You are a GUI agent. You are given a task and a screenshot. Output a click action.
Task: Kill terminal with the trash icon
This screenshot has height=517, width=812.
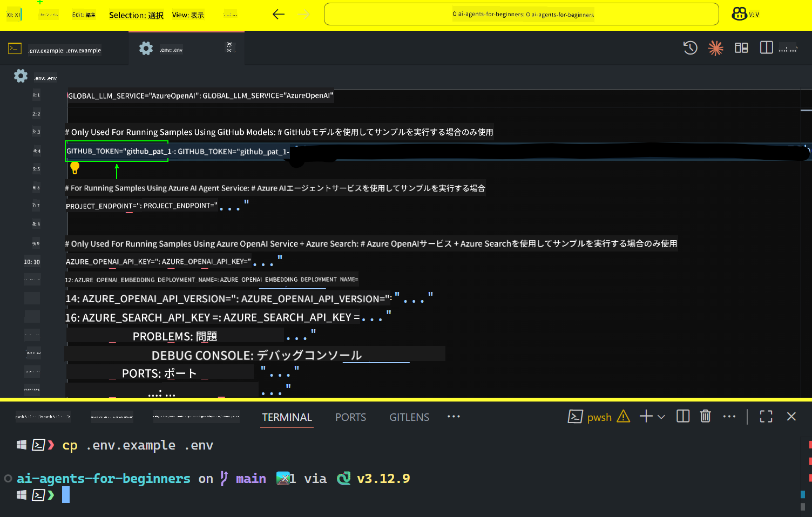pyautogui.click(x=705, y=416)
